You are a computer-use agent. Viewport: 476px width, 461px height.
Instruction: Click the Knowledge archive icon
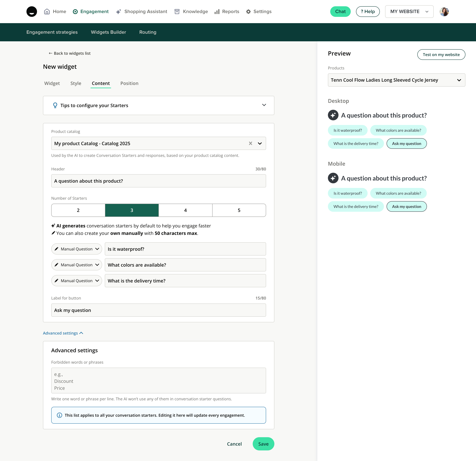[x=177, y=12]
